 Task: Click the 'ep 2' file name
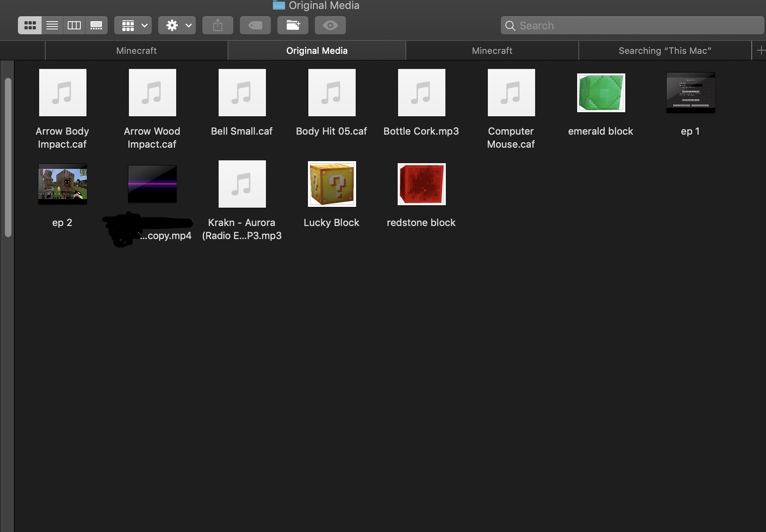pyautogui.click(x=62, y=222)
